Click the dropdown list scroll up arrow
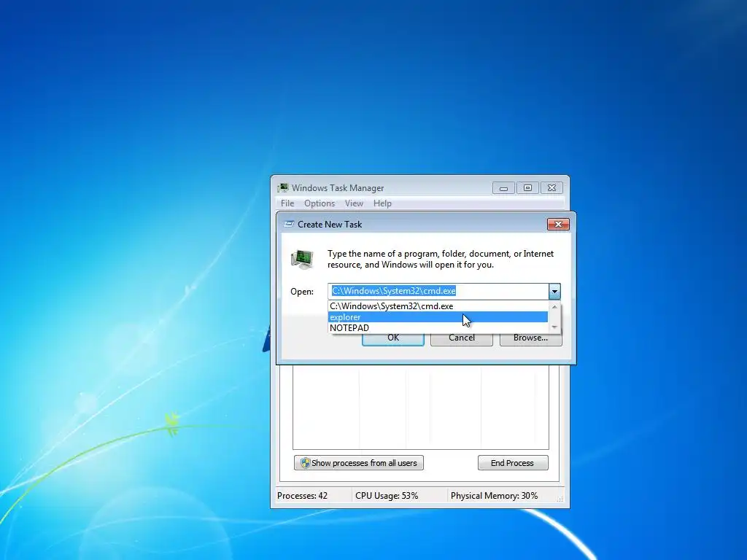 point(554,307)
